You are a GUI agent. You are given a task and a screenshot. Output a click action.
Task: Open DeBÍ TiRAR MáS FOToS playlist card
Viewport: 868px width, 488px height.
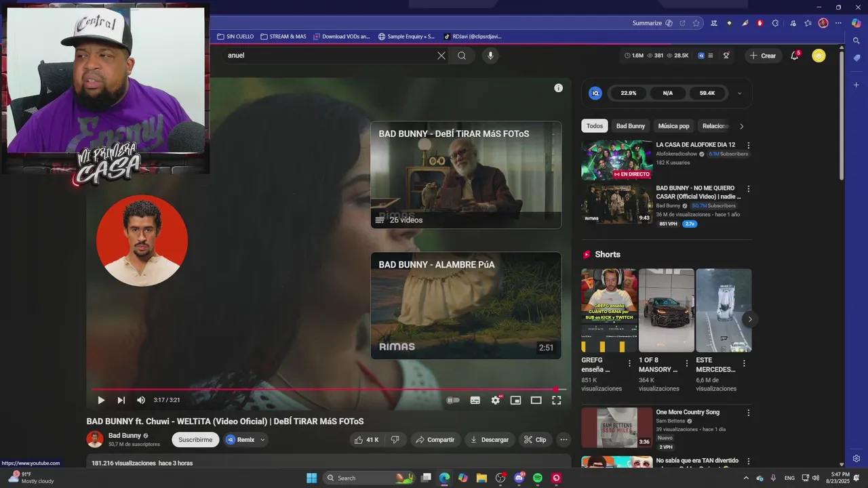click(466, 175)
